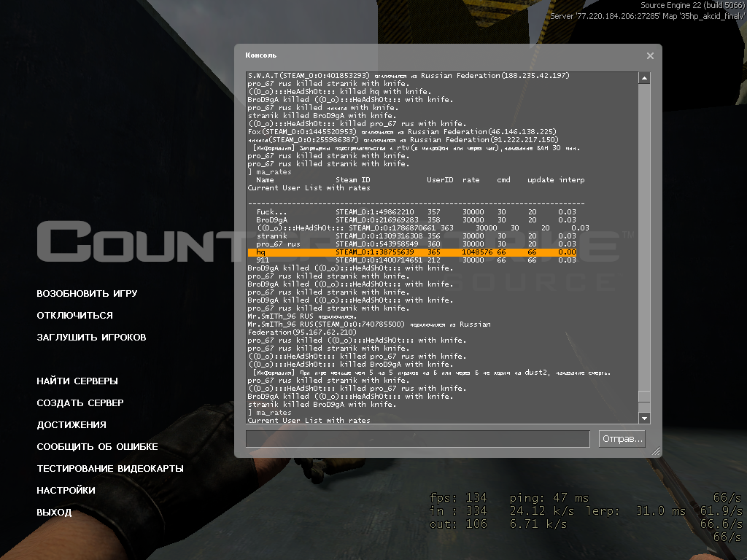Choose ОТКЛЮЧИТЬСЯ from main menu

tap(75, 315)
